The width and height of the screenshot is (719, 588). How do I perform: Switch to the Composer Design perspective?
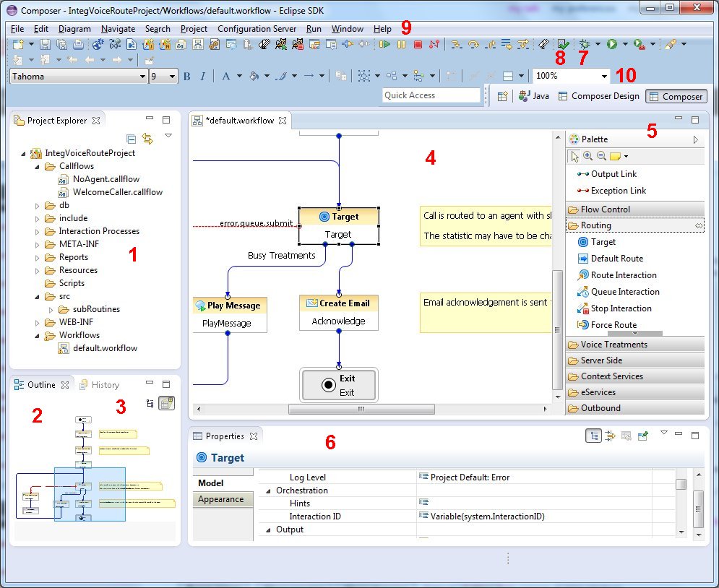[x=599, y=96]
